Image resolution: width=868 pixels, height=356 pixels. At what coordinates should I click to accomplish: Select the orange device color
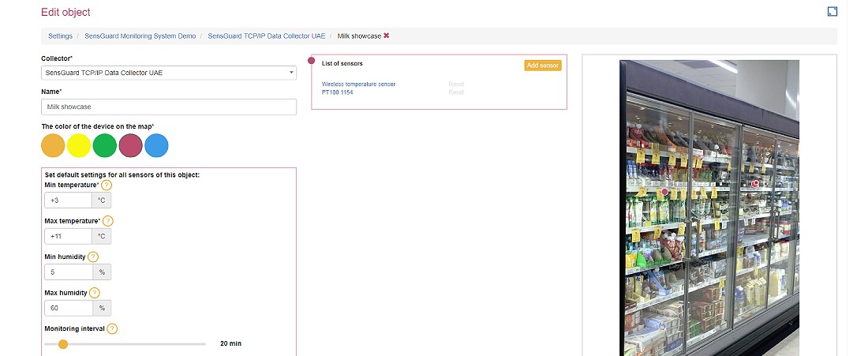(53, 146)
